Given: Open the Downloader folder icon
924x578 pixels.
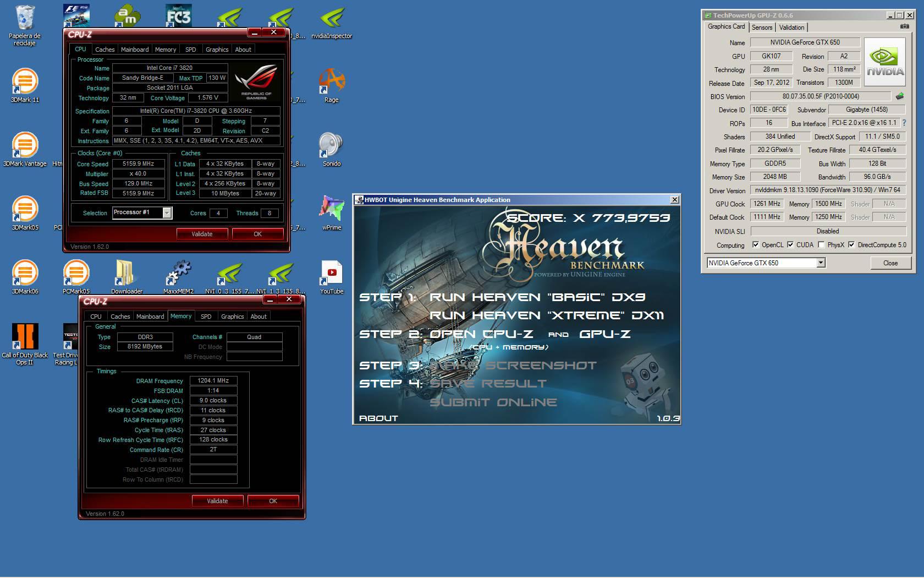Looking at the screenshot, I should click(x=127, y=277).
